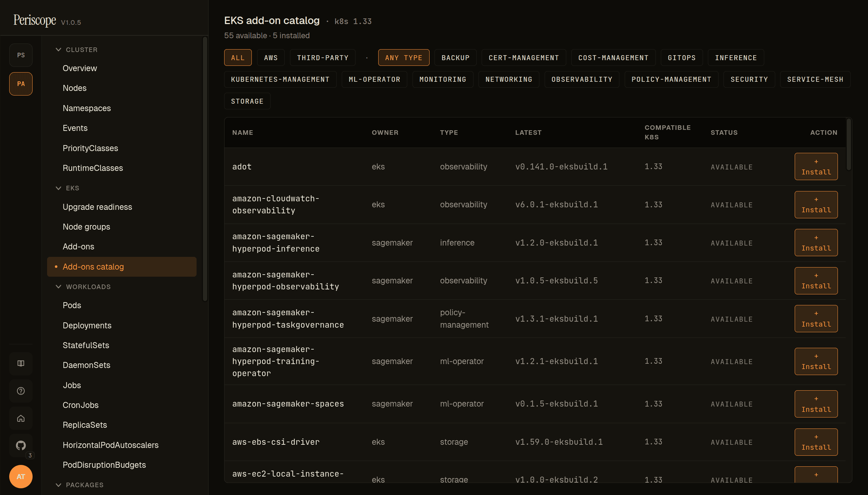Filter type by BACKUP

[x=455, y=58]
